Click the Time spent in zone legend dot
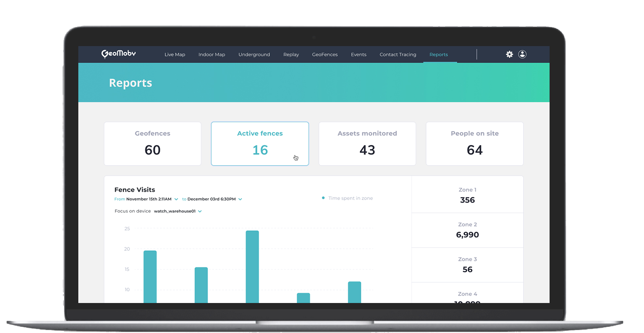The width and height of the screenshot is (644, 333). [322, 198]
